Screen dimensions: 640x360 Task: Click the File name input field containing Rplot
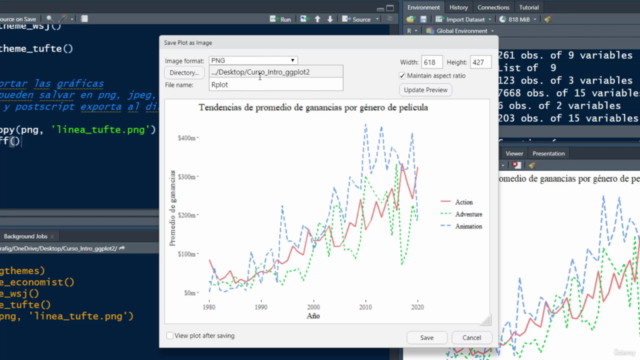coord(276,84)
